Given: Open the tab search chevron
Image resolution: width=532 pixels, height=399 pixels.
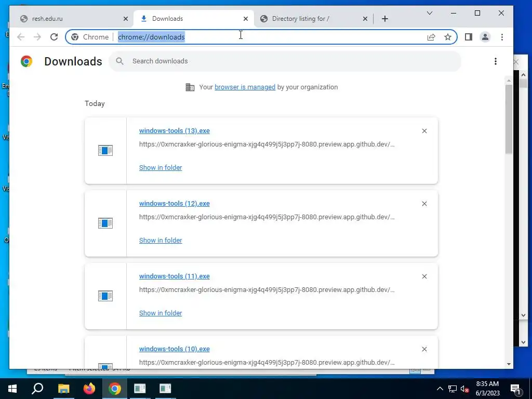Looking at the screenshot, I should coord(430,13).
